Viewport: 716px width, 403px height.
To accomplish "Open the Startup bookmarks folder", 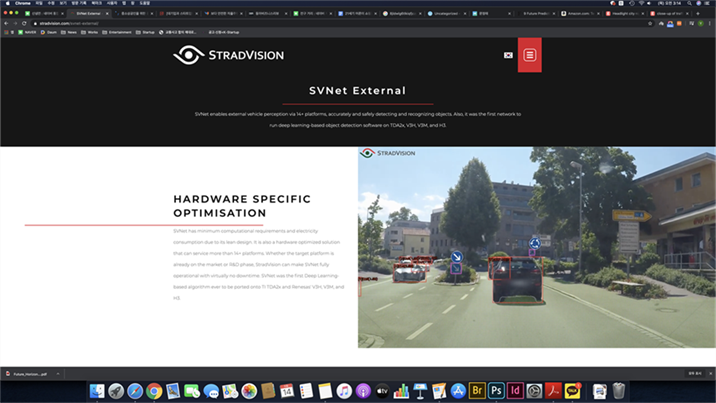I will pyautogui.click(x=145, y=32).
